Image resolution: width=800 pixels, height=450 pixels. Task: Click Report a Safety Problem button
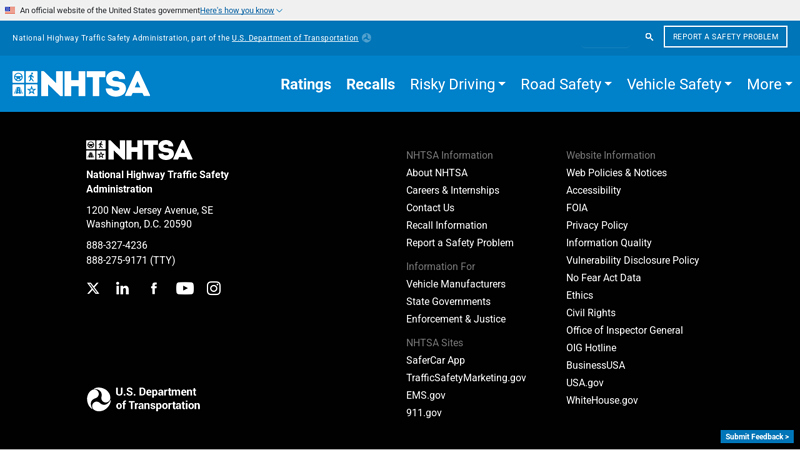726,37
